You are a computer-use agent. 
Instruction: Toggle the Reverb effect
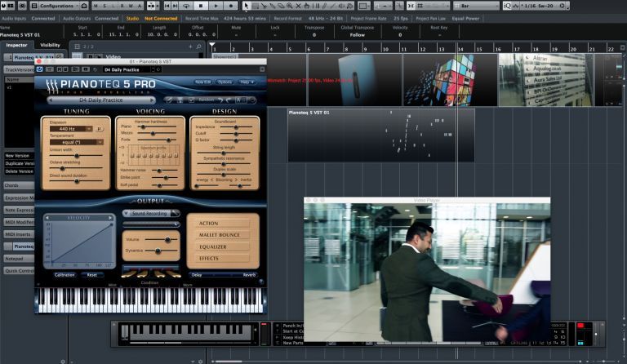click(249, 275)
